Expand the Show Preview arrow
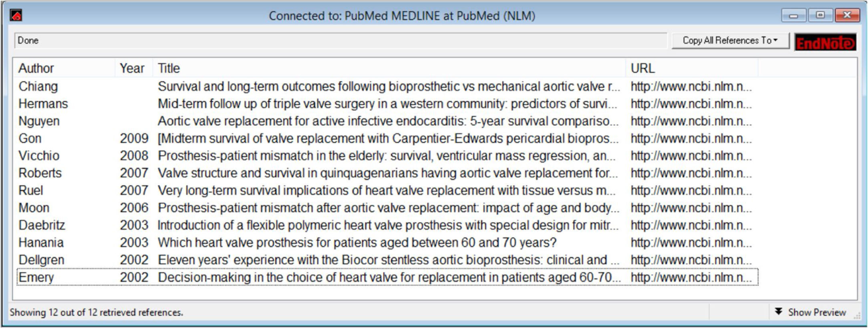The width and height of the screenshot is (868, 328). tap(778, 312)
